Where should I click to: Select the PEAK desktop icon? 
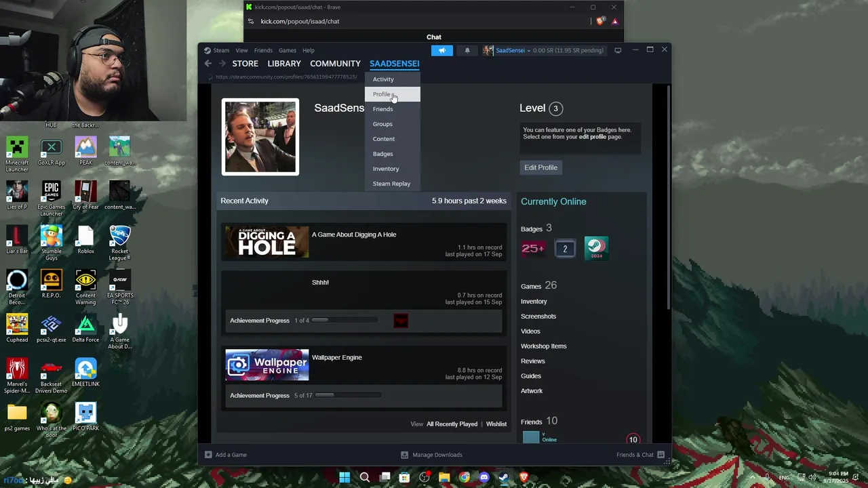pos(85,151)
